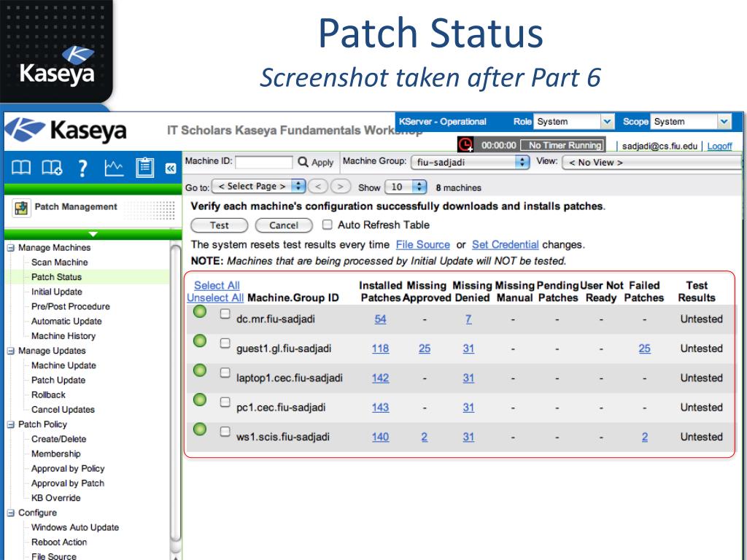Open the chart status icon
The width and height of the screenshot is (747, 560).
pos(114,168)
